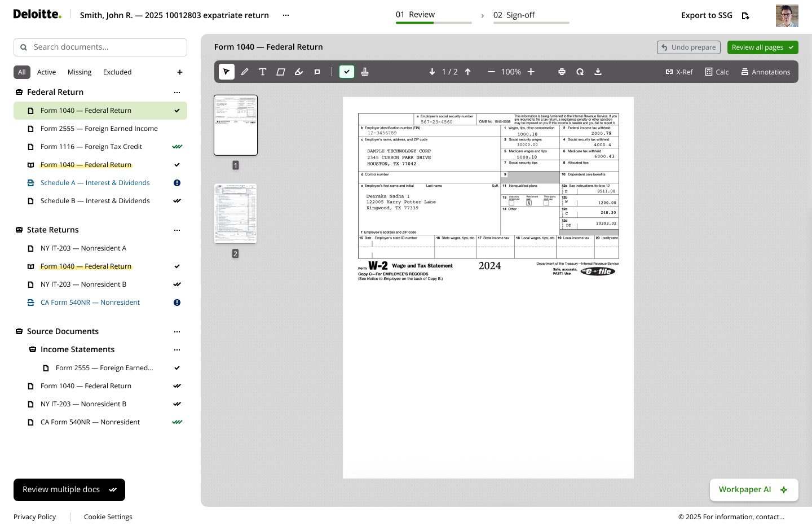Image resolution: width=812 pixels, height=526 pixels.
Task: Show All documents filter tab
Action: click(22, 72)
